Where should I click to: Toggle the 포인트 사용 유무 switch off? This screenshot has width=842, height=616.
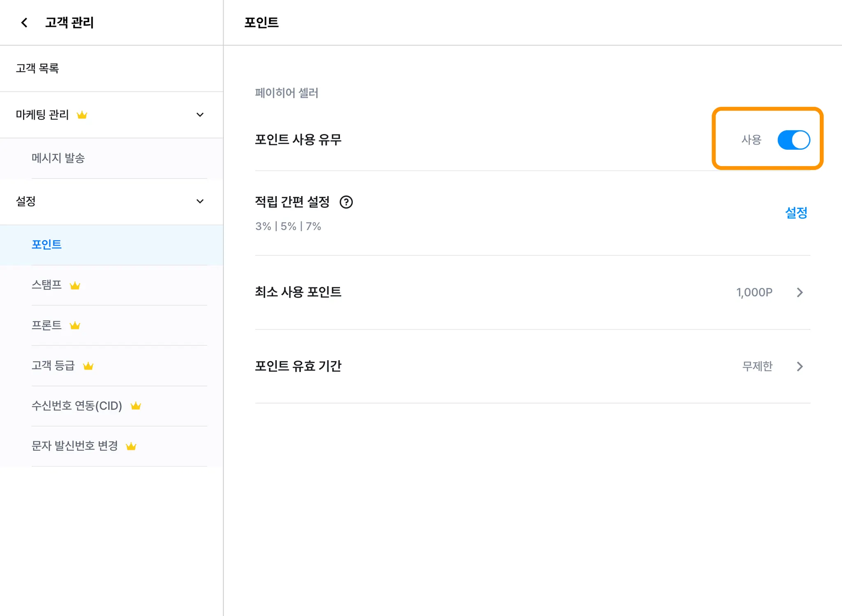(x=793, y=140)
